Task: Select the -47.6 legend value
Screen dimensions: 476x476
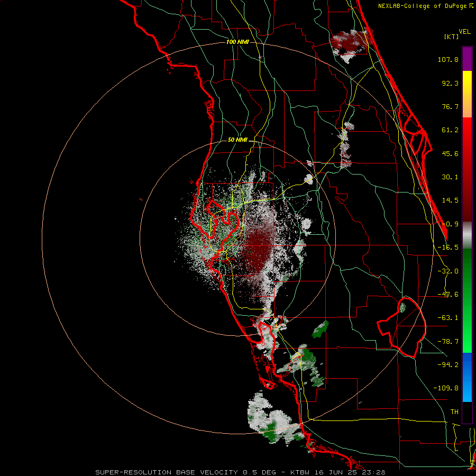Action: 448,295
